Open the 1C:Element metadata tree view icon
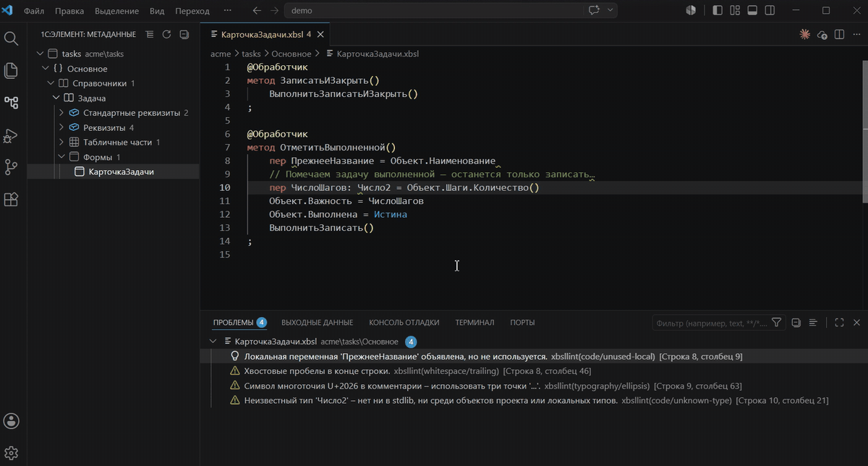This screenshot has width=868, height=466. [11, 103]
